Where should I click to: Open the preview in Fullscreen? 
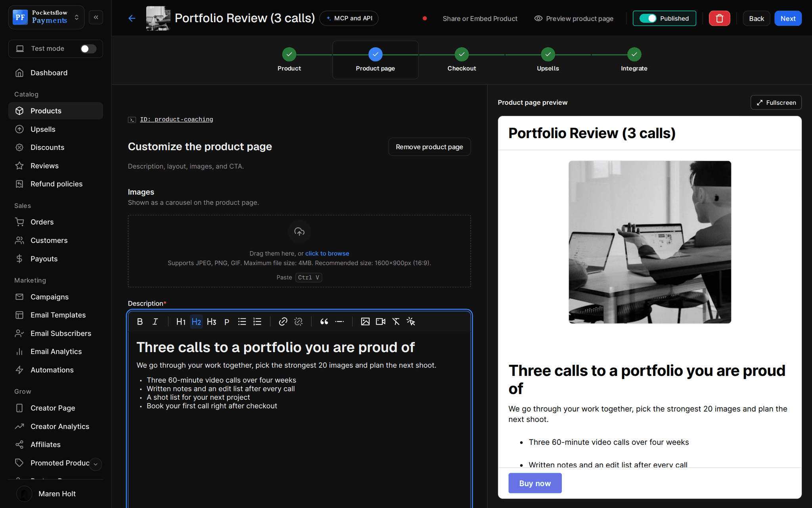[776, 102]
